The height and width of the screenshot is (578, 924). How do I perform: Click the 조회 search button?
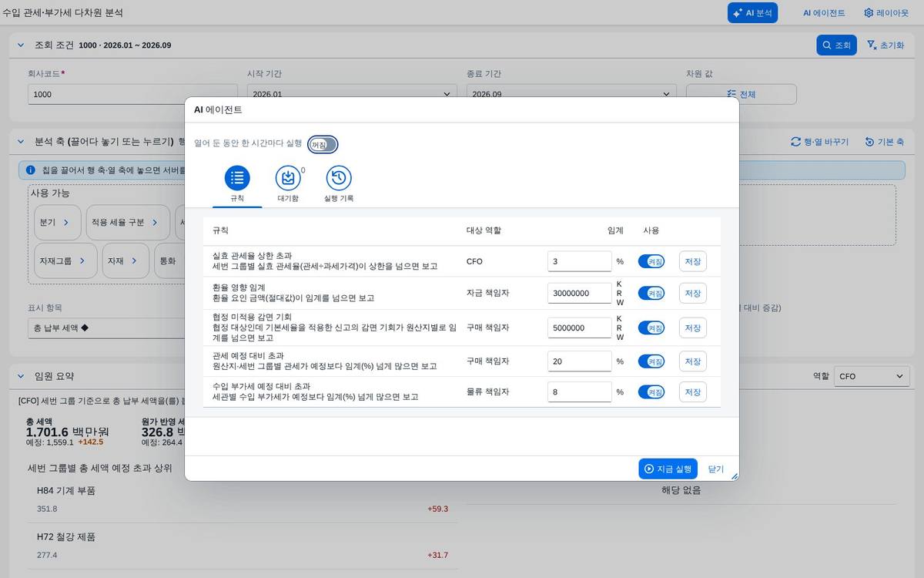836,45
